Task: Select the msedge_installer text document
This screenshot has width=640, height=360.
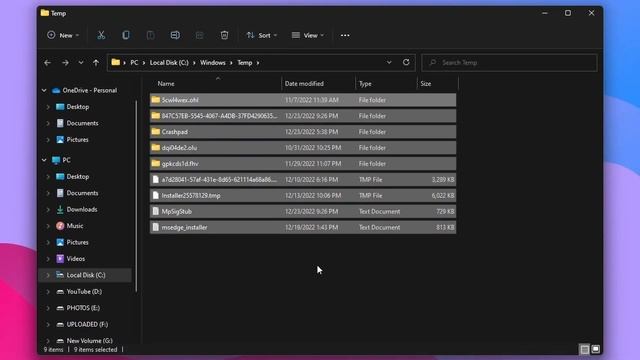Action: (303, 227)
